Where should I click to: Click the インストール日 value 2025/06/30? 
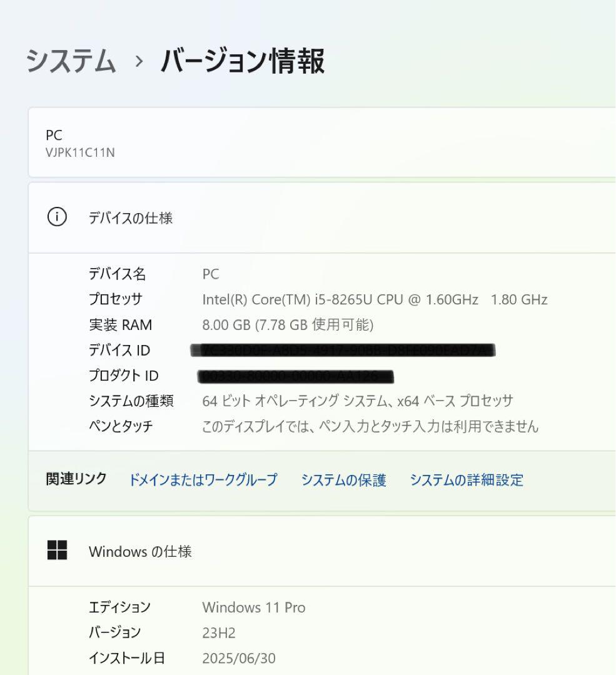(239, 658)
